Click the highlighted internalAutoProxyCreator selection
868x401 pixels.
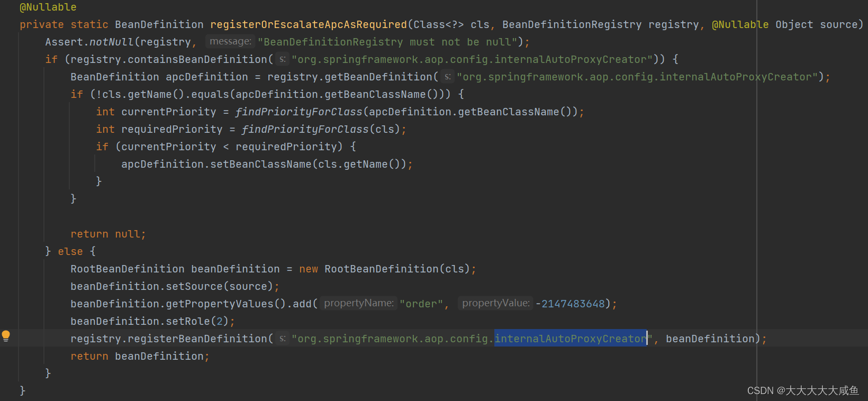click(571, 339)
